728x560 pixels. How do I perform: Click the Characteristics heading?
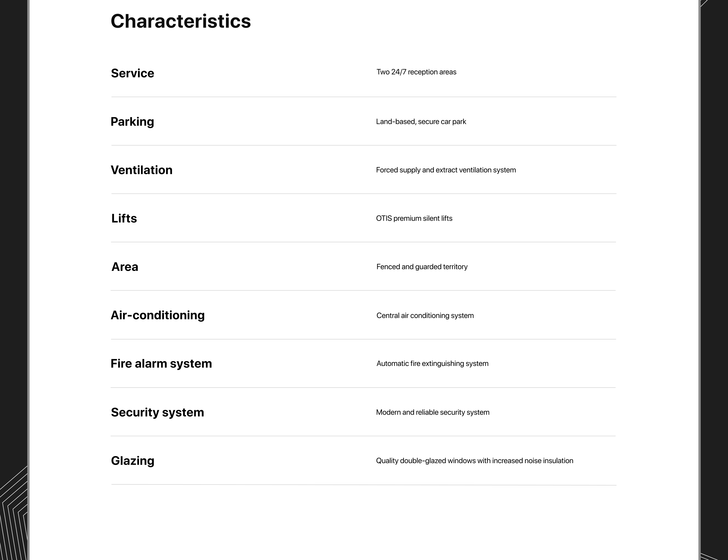181,21
